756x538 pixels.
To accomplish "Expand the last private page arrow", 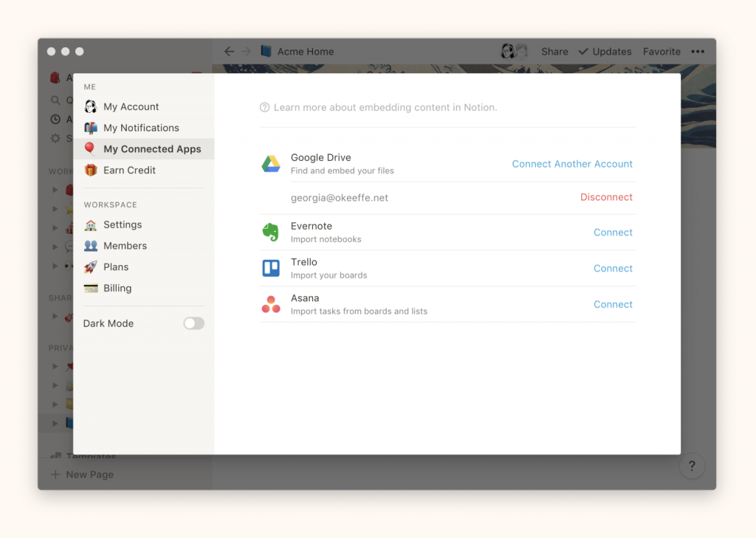I will click(x=55, y=424).
